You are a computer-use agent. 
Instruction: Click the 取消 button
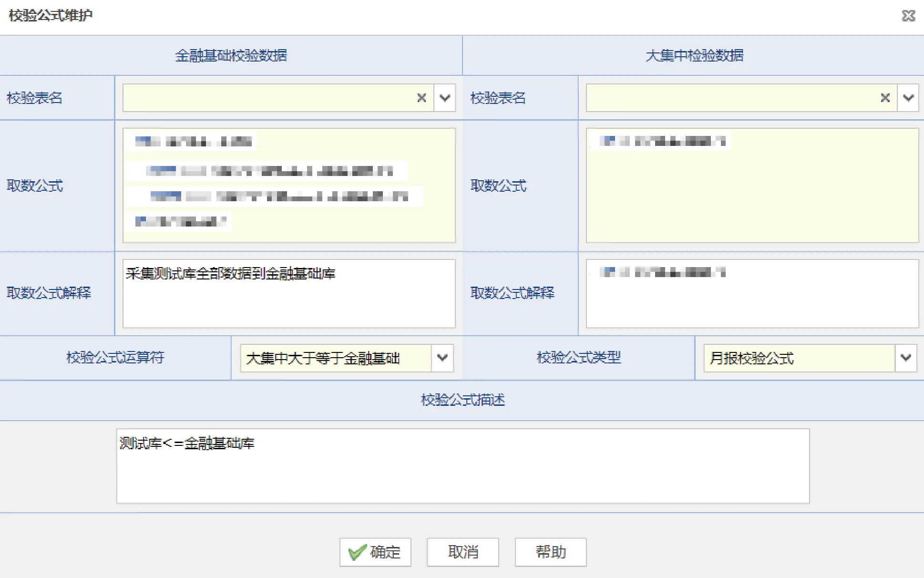click(462, 552)
